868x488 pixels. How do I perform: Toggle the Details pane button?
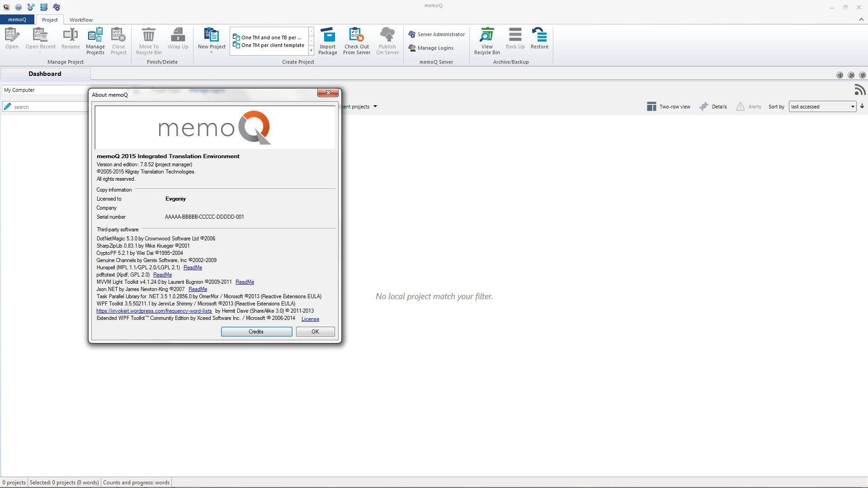[713, 107]
